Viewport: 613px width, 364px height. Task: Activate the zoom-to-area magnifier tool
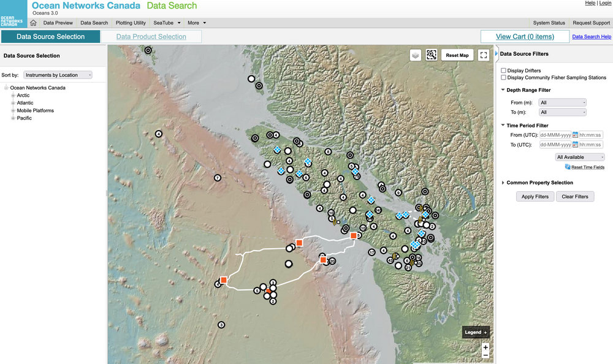tap(432, 55)
